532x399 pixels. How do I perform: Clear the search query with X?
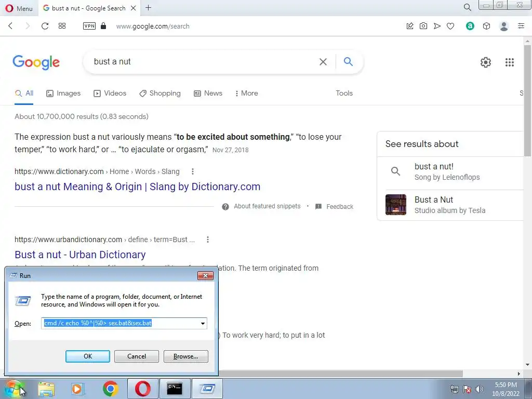(x=323, y=62)
